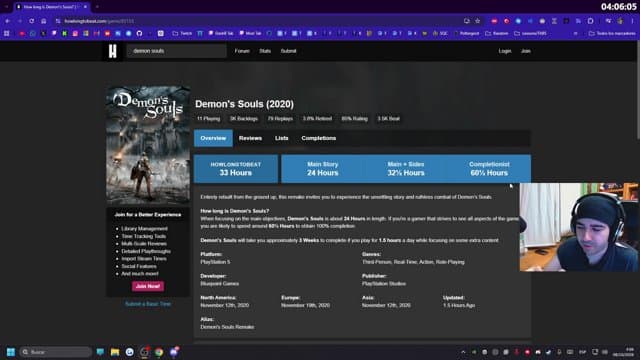Click the Login link
The image size is (640, 360).
[x=504, y=51]
